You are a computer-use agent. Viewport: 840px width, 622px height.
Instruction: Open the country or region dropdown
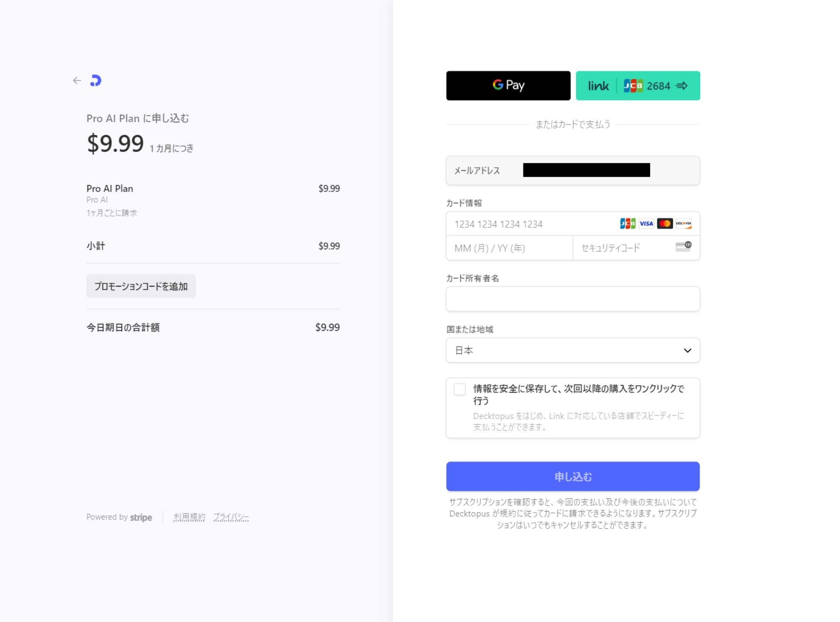tap(566, 350)
